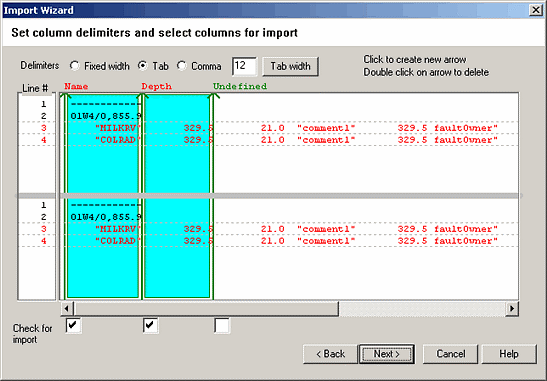This screenshot has width=547, height=381.
Task: Click "COLRAD" in the lower preview pane
Action: point(118,241)
